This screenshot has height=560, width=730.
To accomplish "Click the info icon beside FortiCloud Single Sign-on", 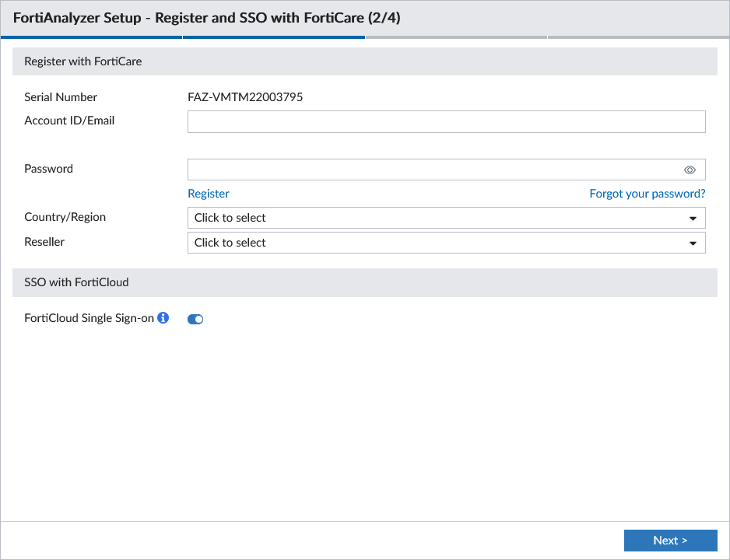I will 163,317.
